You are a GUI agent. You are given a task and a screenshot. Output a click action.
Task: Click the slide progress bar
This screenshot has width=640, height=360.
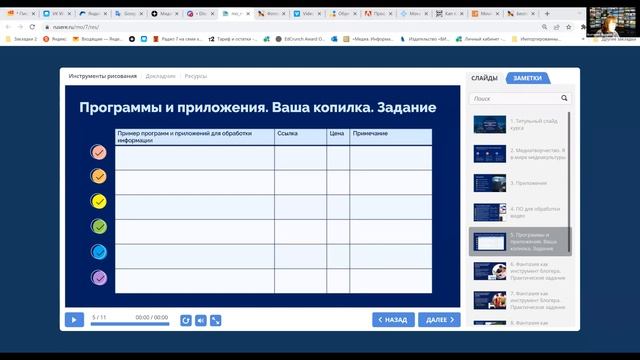click(130, 324)
